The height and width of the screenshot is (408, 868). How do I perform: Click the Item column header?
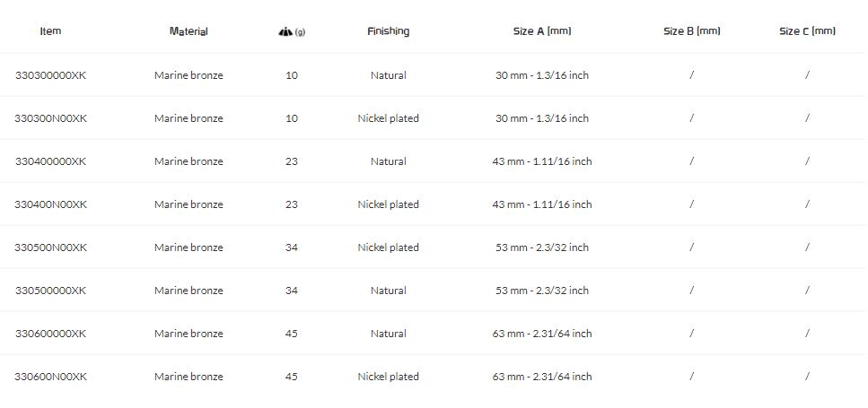pyautogui.click(x=50, y=31)
